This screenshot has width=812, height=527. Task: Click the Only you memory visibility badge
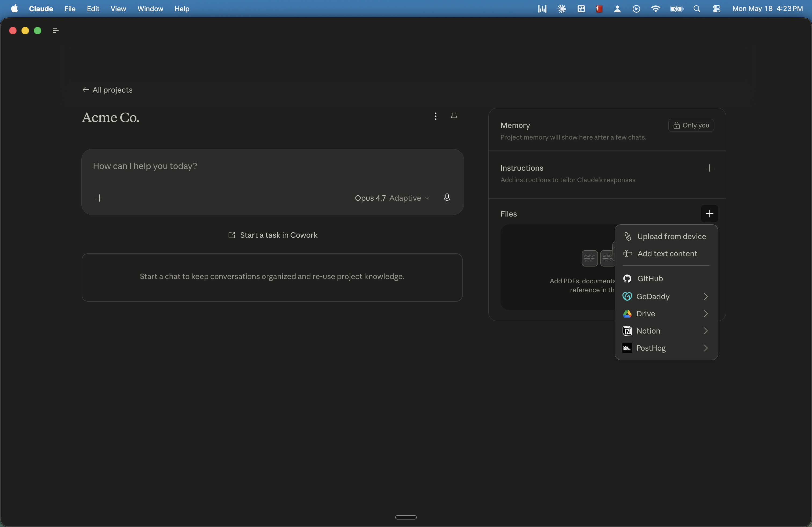[x=691, y=125]
